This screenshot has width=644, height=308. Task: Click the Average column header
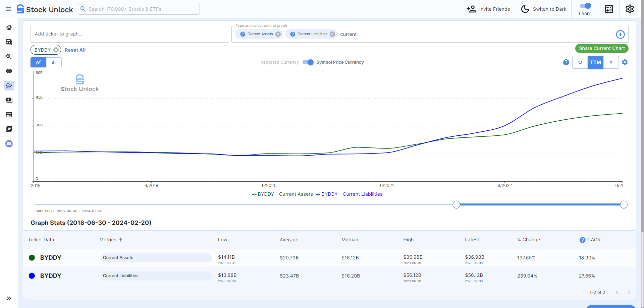(289, 240)
